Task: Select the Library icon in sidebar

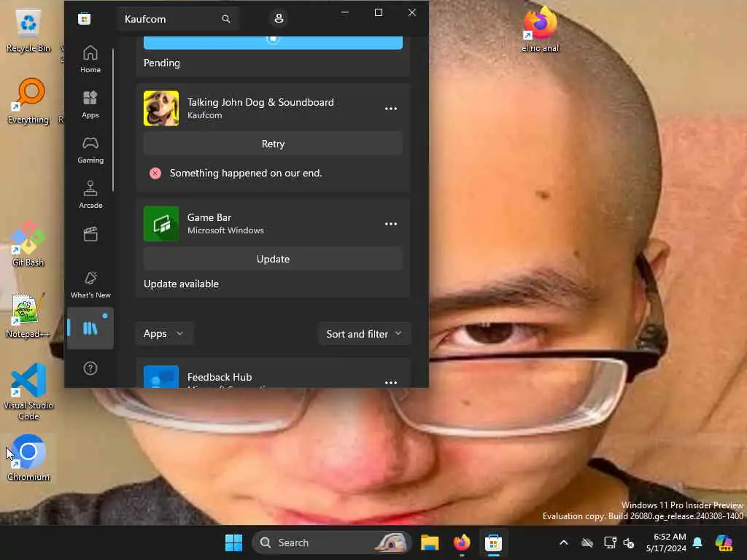Action: (90, 328)
